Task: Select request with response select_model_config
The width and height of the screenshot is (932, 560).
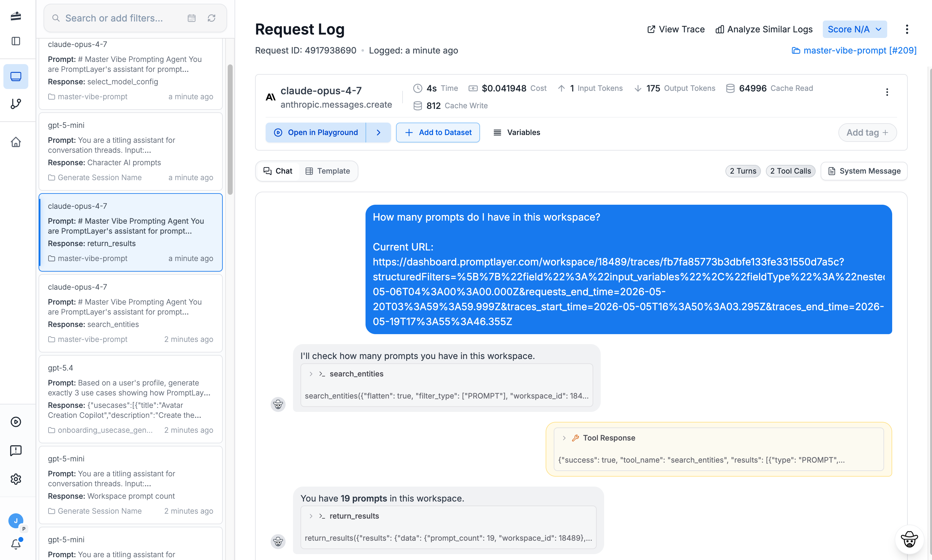Action: (x=131, y=74)
